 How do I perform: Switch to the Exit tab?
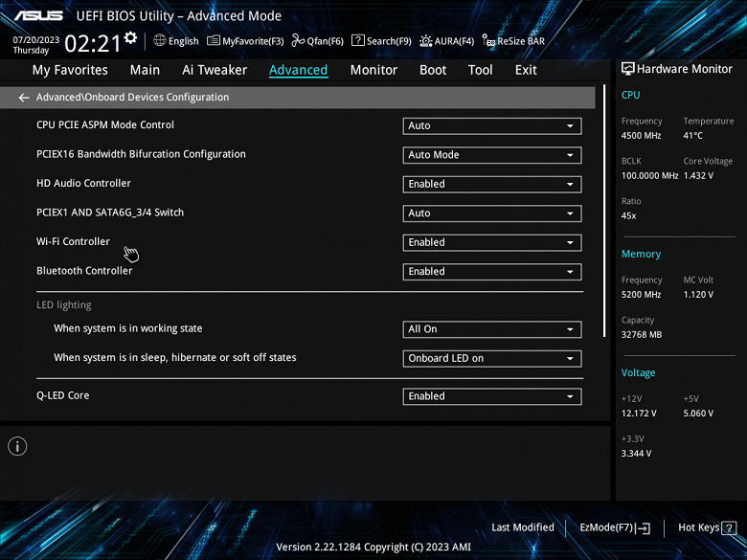tap(526, 70)
